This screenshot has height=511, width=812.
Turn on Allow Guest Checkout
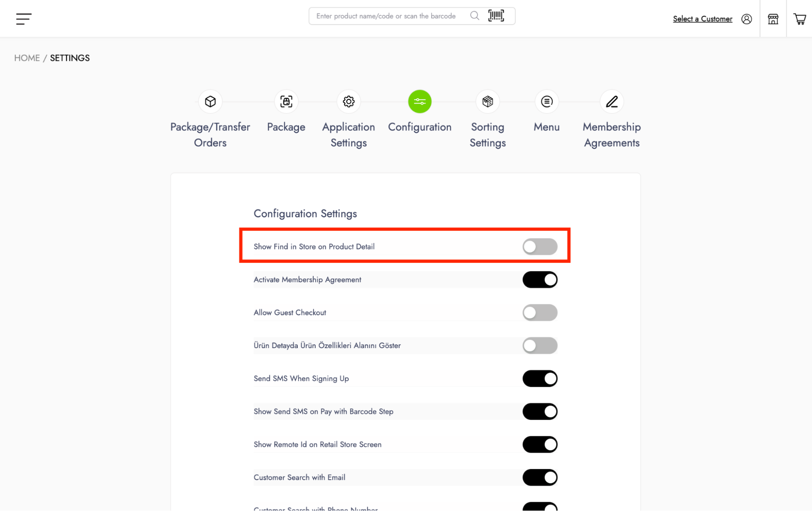[540, 313]
